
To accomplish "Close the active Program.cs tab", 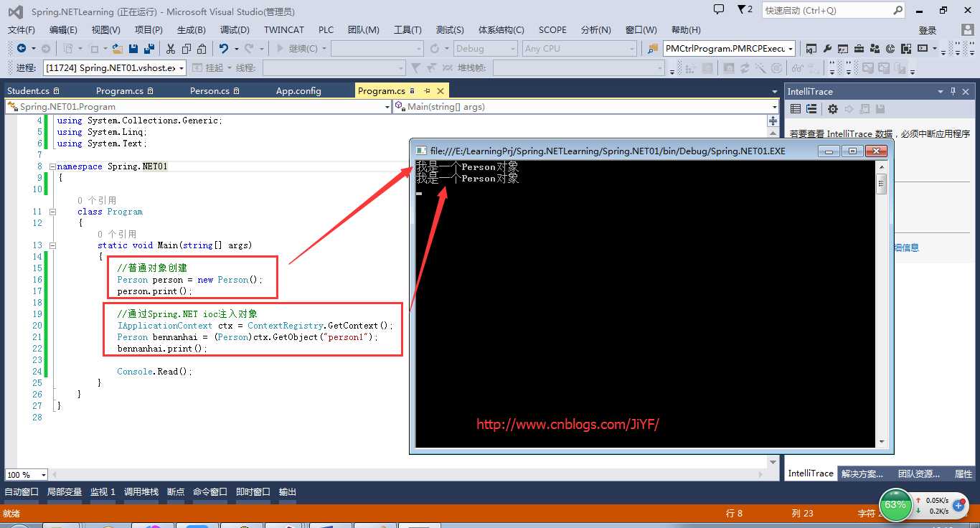I will [440, 91].
